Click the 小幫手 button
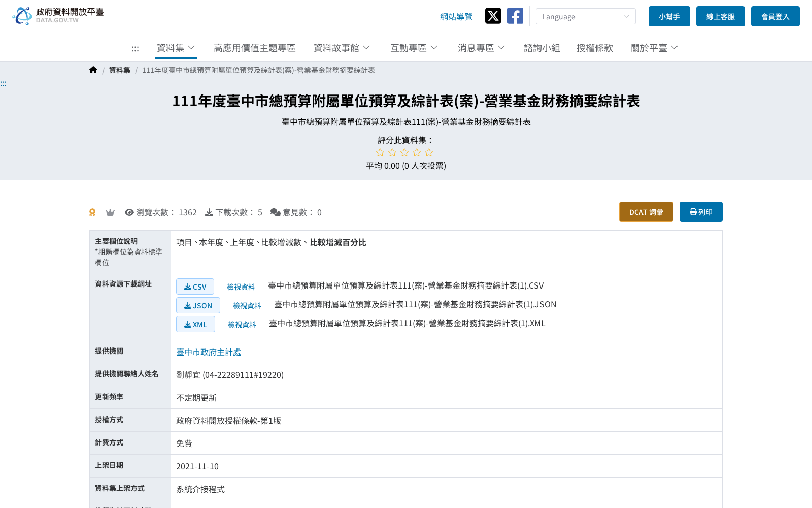The width and height of the screenshot is (812, 508). [669, 16]
